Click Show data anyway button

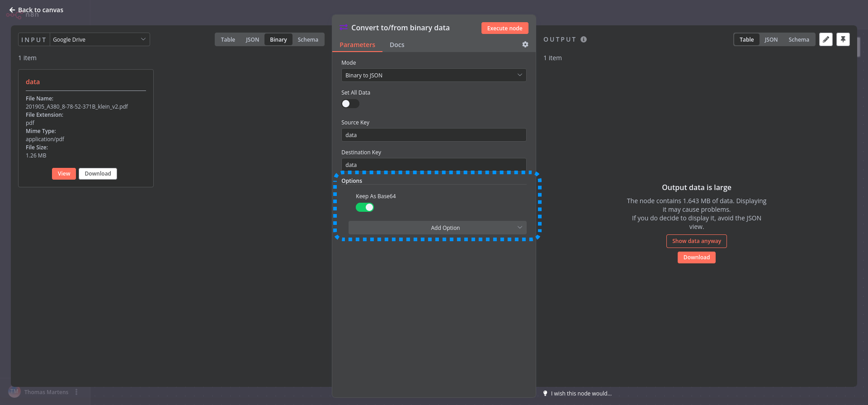696,241
